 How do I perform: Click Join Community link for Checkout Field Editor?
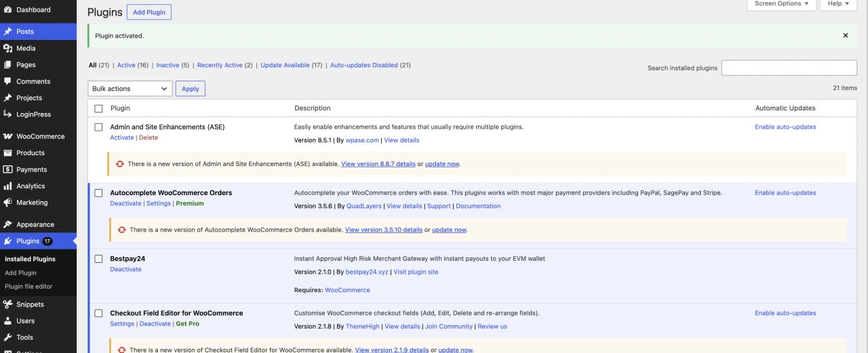(x=449, y=326)
